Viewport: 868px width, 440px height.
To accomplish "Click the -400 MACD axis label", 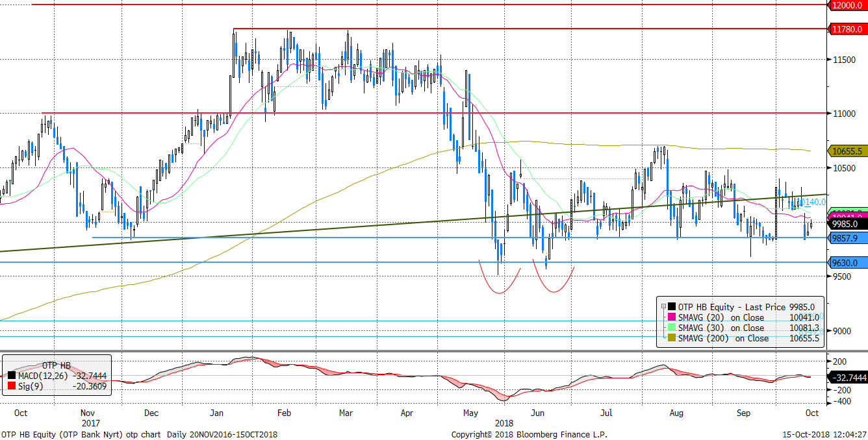I will [842, 402].
